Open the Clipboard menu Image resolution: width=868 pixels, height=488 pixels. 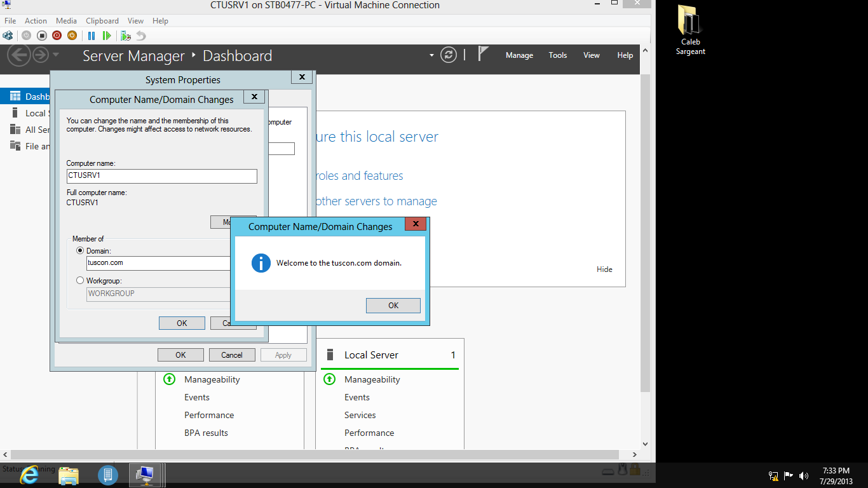pos(102,21)
